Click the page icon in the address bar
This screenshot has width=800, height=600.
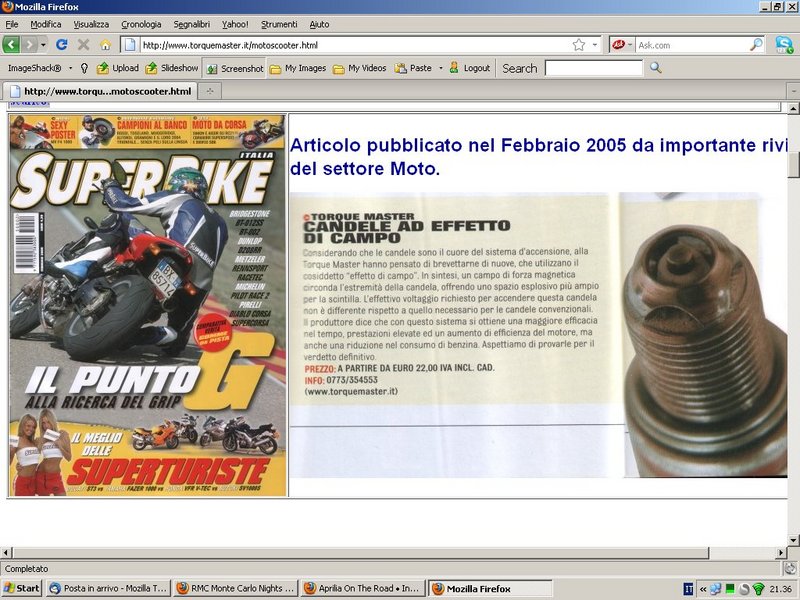(x=130, y=45)
